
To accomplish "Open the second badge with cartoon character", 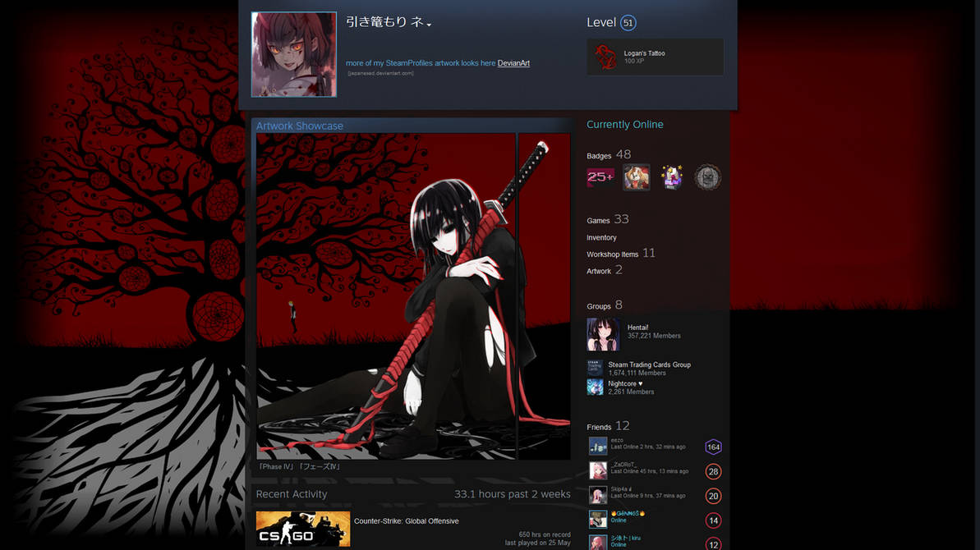I will click(x=637, y=177).
